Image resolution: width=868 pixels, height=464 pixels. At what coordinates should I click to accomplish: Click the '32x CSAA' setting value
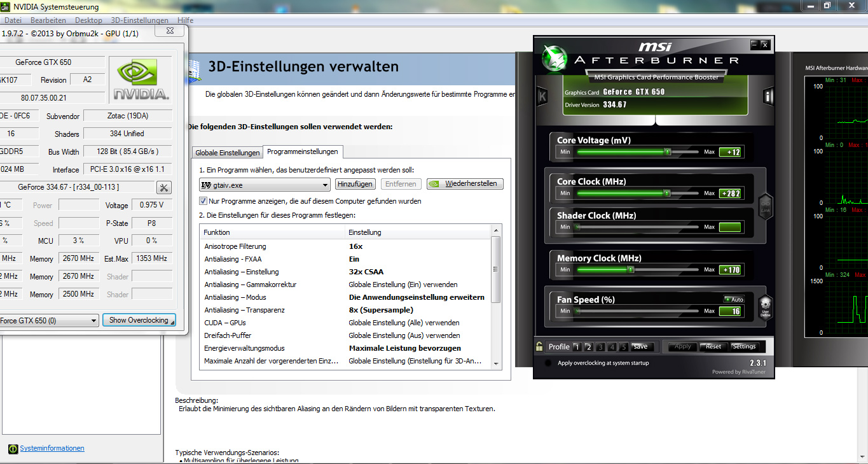coord(366,272)
